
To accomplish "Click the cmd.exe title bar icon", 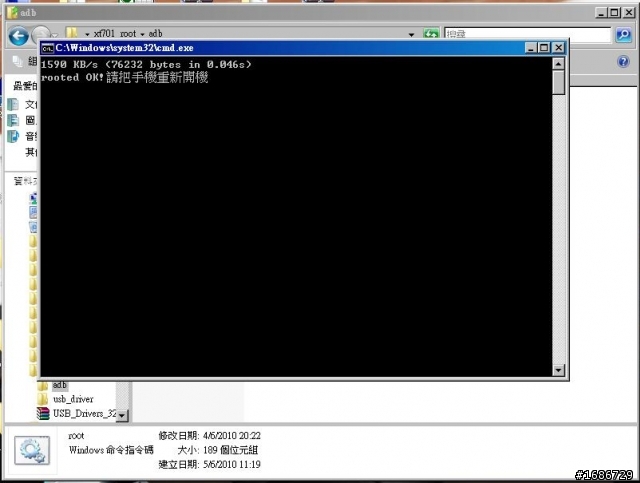I will pos(47,48).
